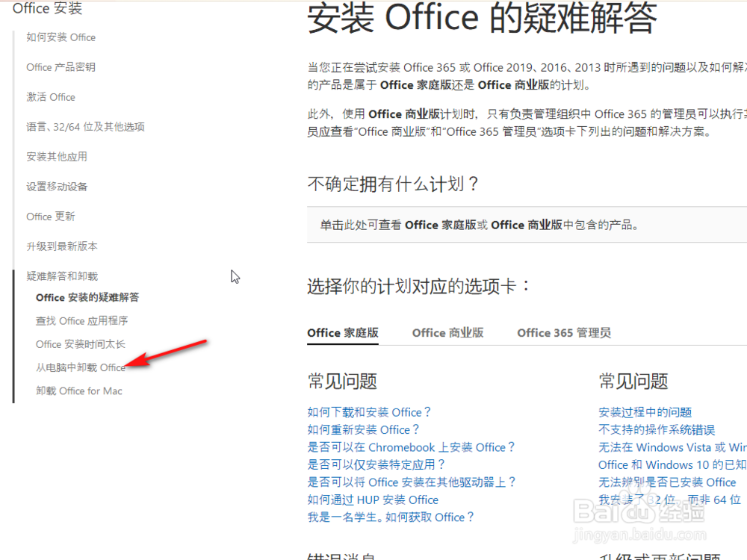Open 'Office 安装时间太长' sub-item
Viewport: 747px width, 560px height.
(81, 344)
